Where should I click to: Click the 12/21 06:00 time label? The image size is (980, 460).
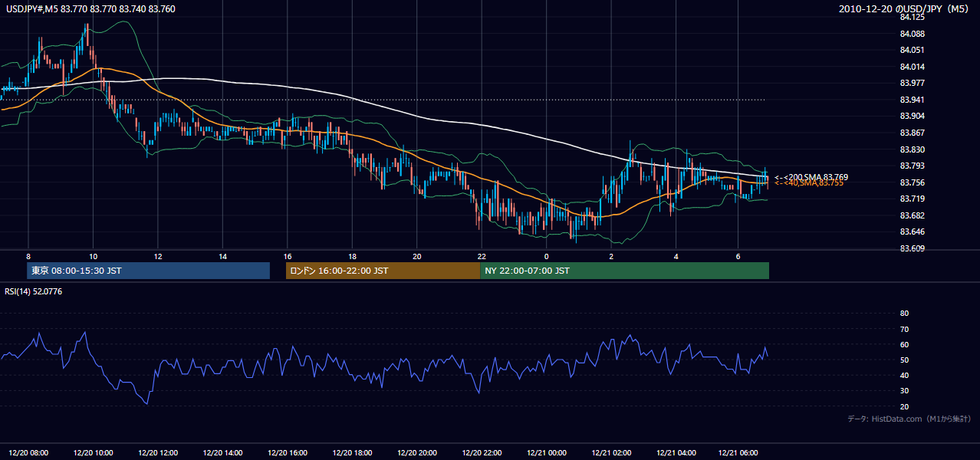coord(738,453)
